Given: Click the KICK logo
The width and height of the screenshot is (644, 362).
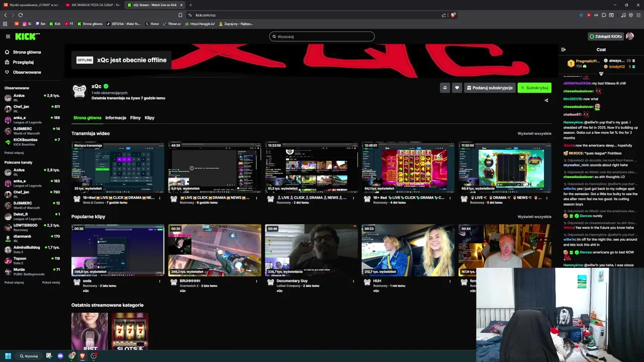Looking at the screenshot, I should coord(27,36).
